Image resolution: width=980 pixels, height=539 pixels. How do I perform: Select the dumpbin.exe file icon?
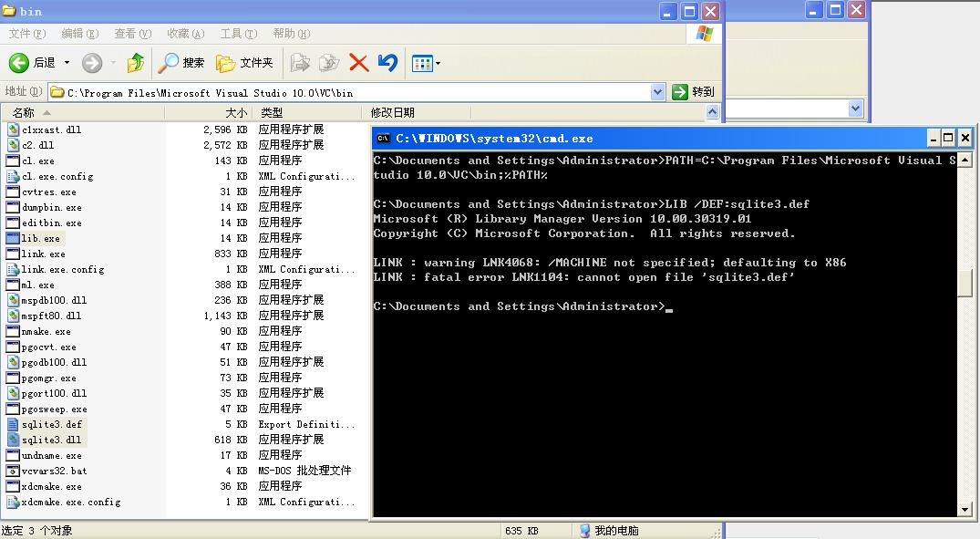point(13,207)
